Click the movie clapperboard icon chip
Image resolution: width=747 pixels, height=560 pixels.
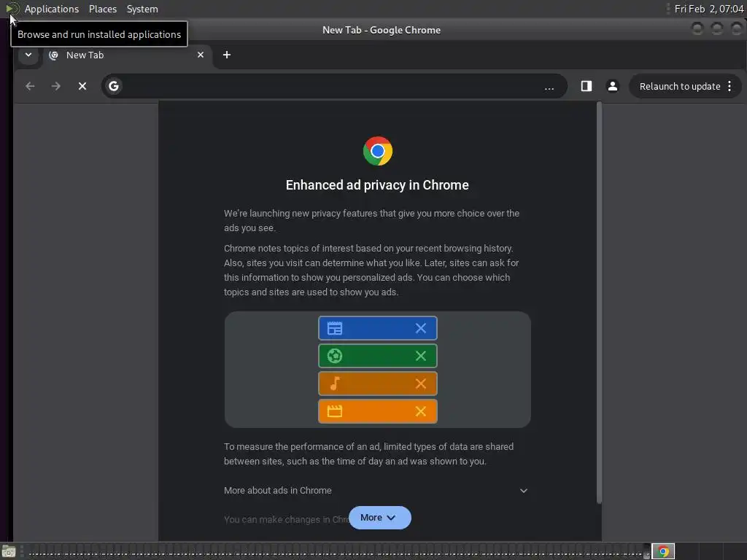tap(335, 411)
